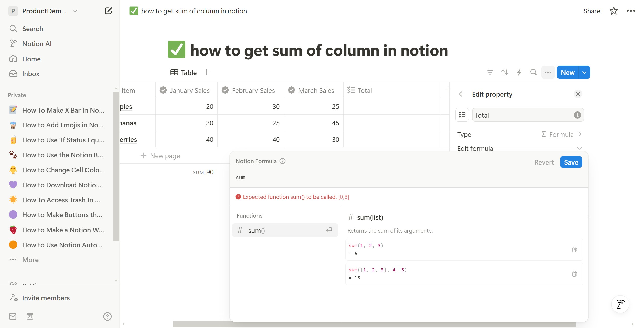
Task: Expand More pages in sidebar
Action: tap(30, 260)
